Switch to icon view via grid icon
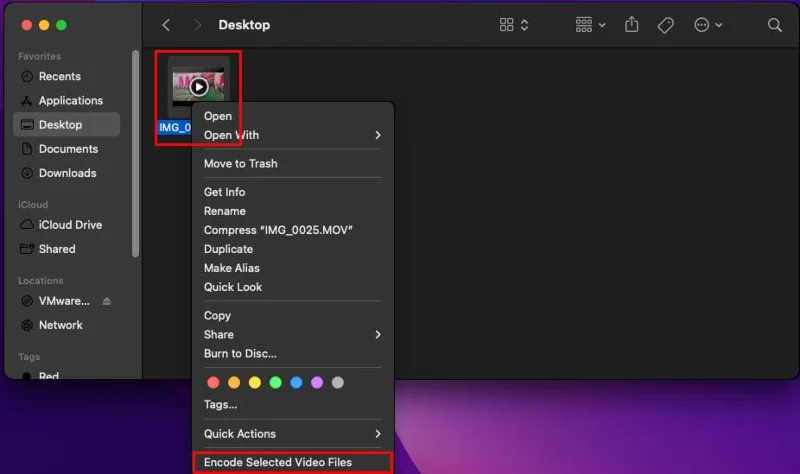This screenshot has height=474, width=800. coord(507,25)
